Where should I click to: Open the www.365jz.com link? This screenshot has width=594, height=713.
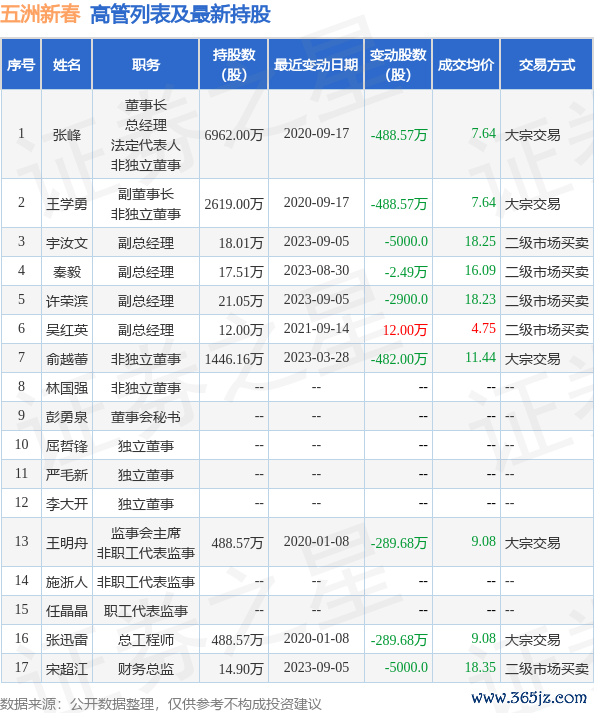coord(529,698)
